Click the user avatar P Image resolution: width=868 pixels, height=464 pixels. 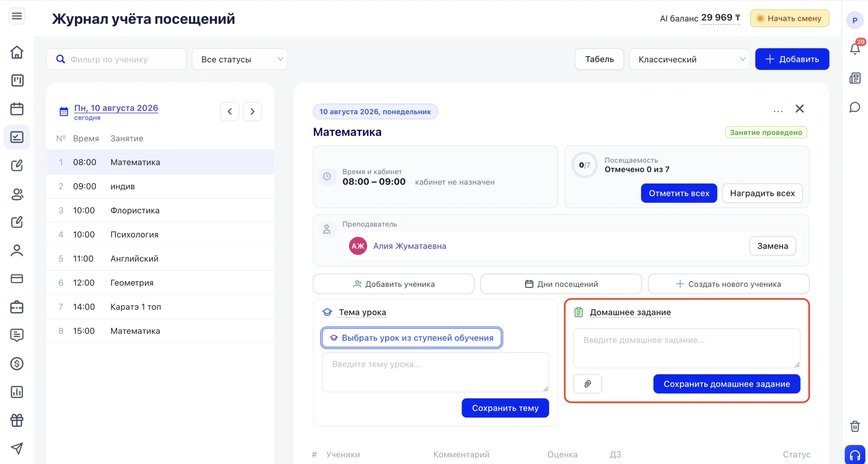pos(855,20)
